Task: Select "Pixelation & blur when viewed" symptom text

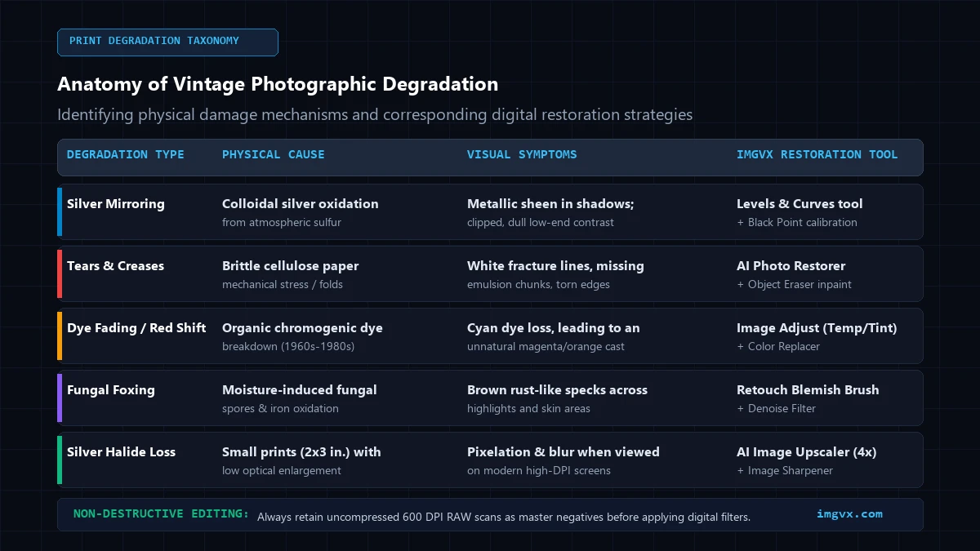Action: tap(563, 452)
